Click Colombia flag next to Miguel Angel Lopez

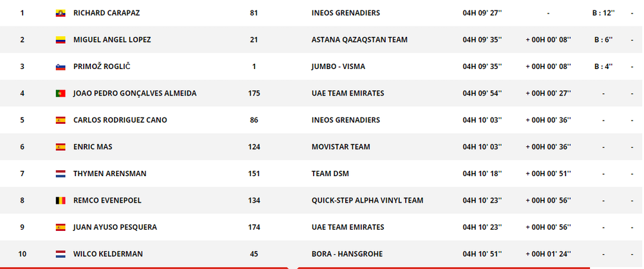[61, 40]
